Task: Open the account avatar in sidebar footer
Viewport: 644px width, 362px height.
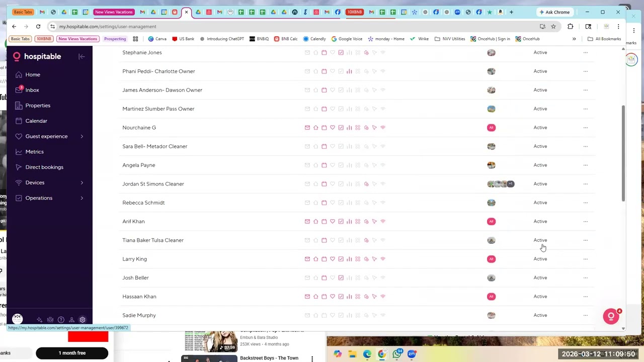Action: pyautogui.click(x=18, y=319)
